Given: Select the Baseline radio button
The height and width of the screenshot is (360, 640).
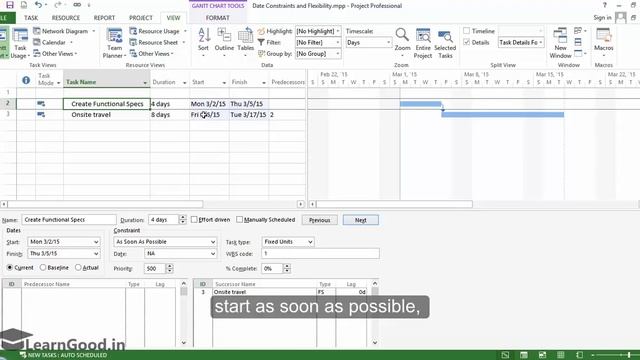Looking at the screenshot, I should coord(43,268).
